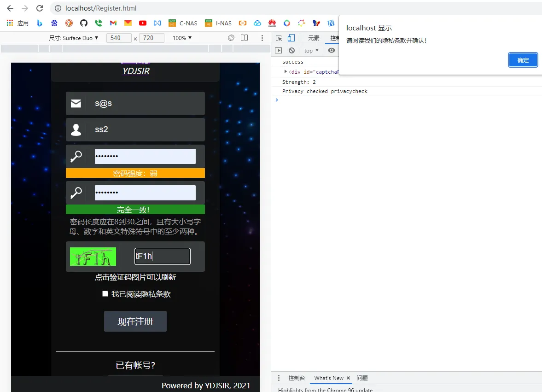Check the 我已阅读隐私条款 checkbox
542x392 pixels.
click(x=105, y=294)
